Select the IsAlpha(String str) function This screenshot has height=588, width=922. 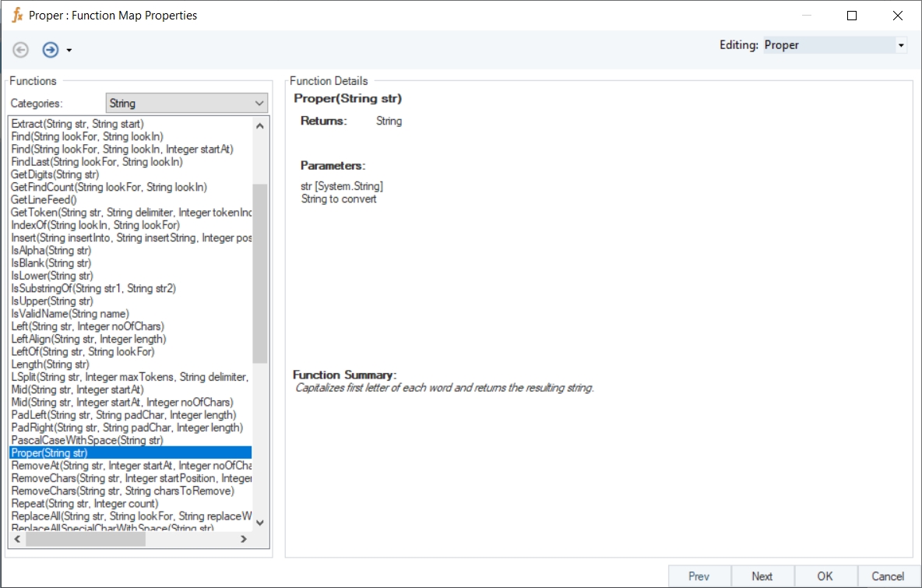(x=51, y=251)
